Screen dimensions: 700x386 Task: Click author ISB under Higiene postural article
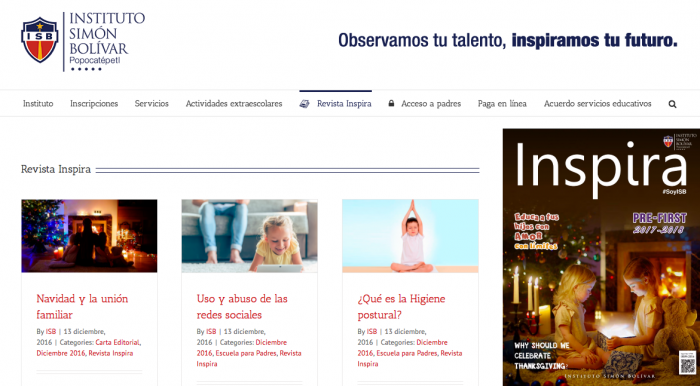372,332
